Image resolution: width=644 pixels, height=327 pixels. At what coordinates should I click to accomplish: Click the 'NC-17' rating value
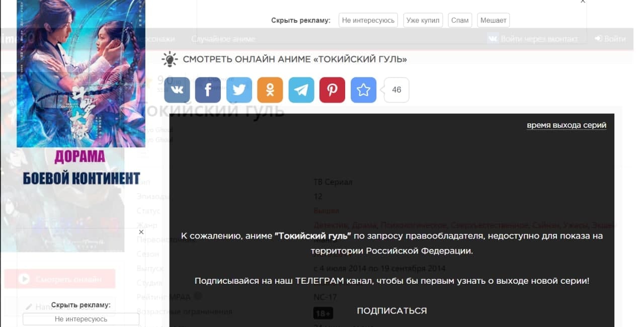(325, 297)
